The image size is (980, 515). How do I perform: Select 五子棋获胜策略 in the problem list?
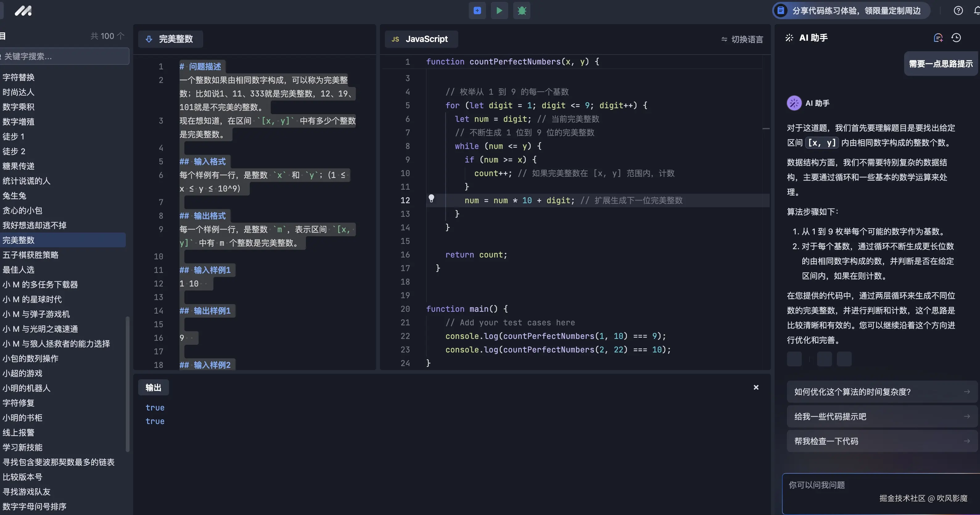click(x=31, y=255)
